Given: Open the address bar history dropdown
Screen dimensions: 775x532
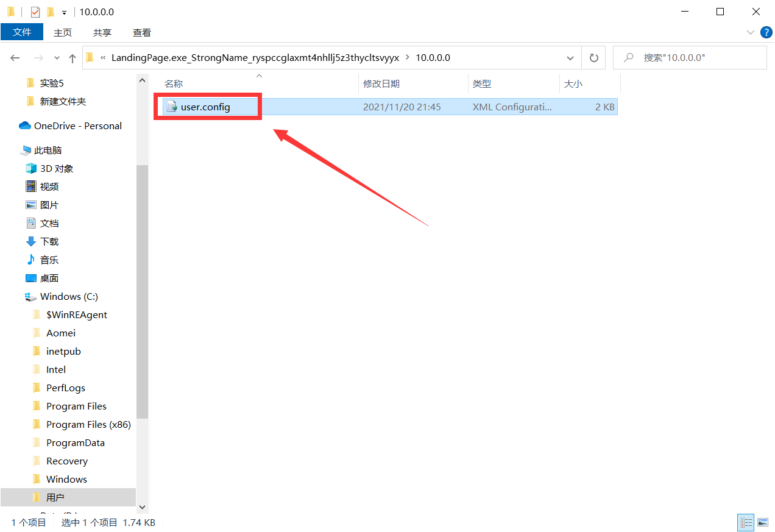Looking at the screenshot, I should pyautogui.click(x=570, y=58).
